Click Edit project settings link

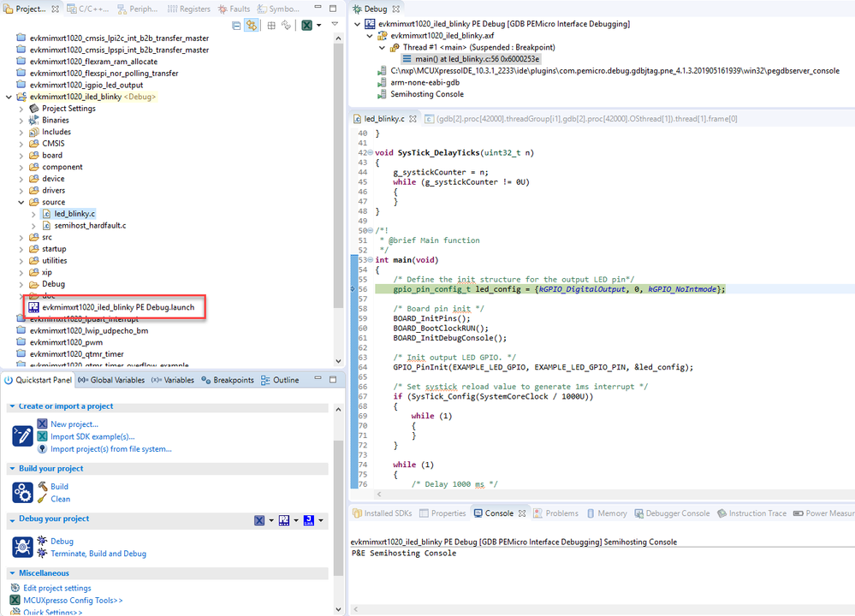pos(56,589)
